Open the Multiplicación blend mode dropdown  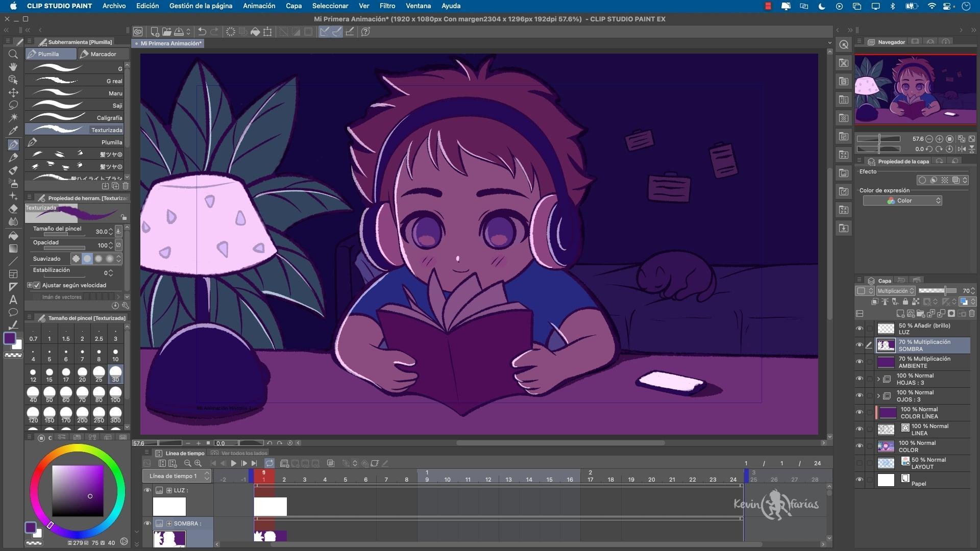[x=896, y=291]
